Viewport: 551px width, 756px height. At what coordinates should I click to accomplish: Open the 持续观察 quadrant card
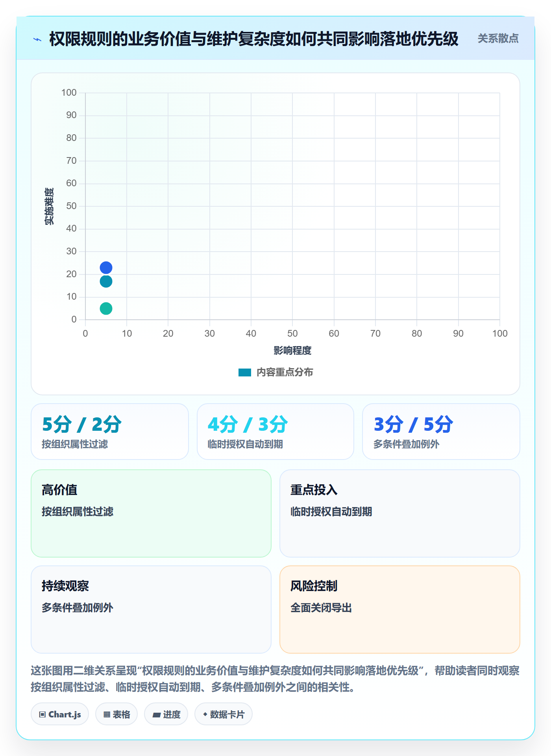[x=151, y=610]
